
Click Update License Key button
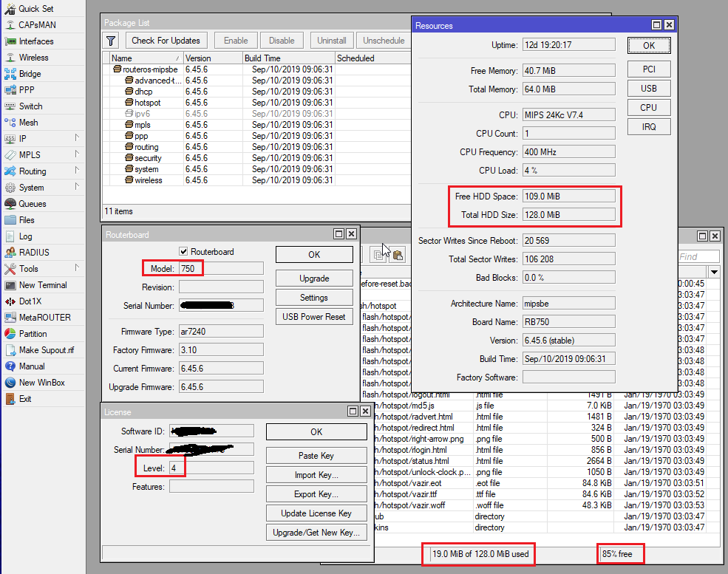tap(316, 513)
